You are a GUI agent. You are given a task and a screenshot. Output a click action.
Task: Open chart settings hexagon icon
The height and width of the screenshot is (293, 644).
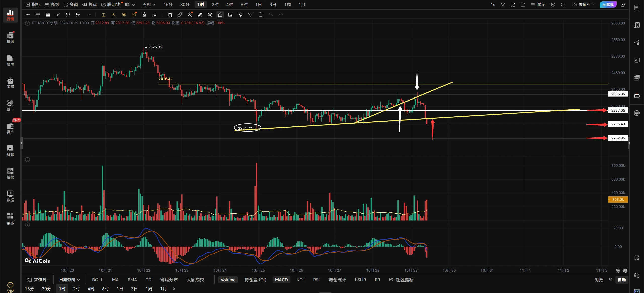[x=553, y=5]
